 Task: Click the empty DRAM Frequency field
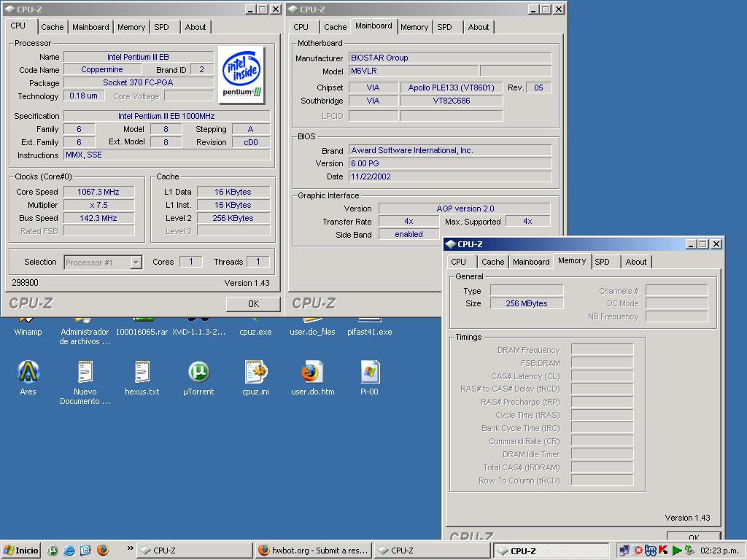coord(602,350)
